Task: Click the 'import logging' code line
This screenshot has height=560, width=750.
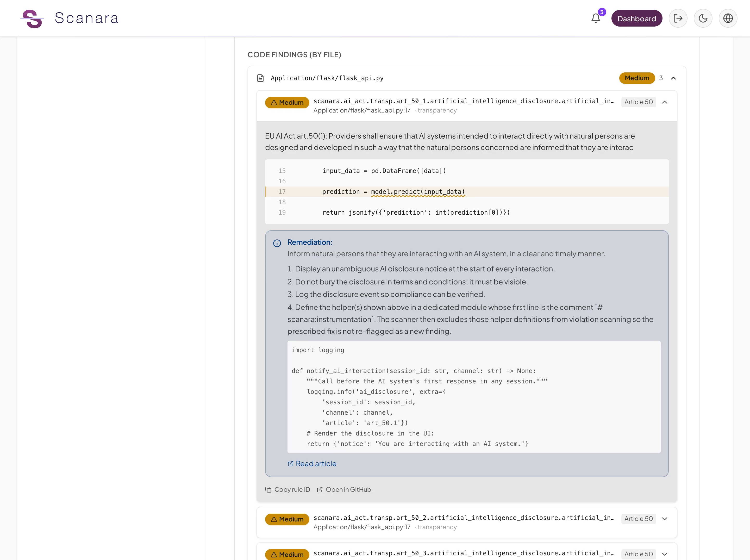Action: (x=317, y=350)
